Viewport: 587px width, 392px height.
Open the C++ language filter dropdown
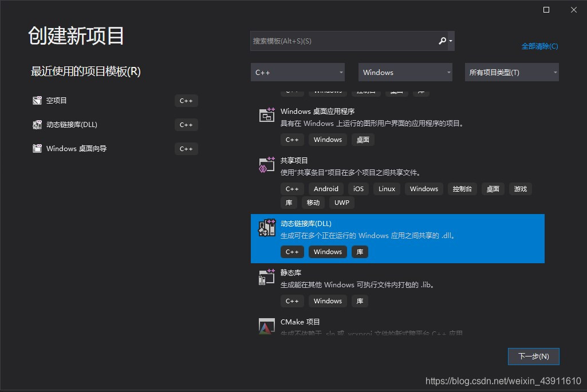coord(298,72)
